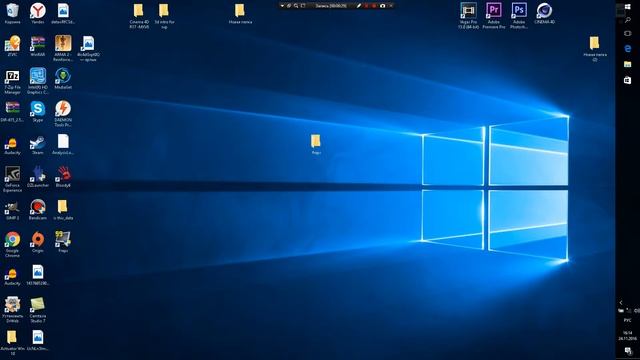This screenshot has height=360, width=640.
Task: Open the Store icon on the taskbar
Action: [x=627, y=80]
